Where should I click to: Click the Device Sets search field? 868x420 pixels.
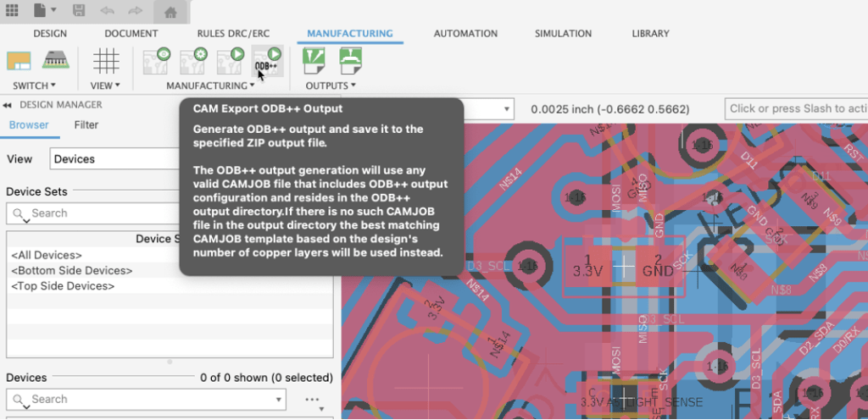(x=93, y=213)
